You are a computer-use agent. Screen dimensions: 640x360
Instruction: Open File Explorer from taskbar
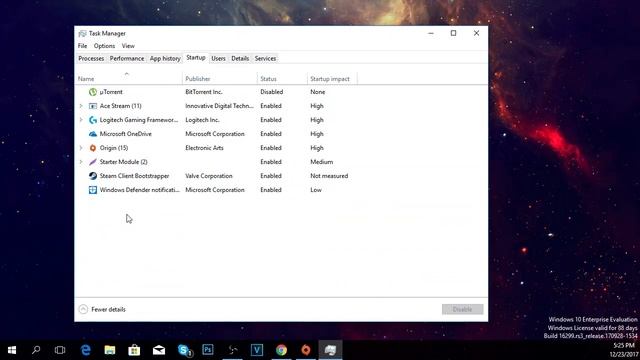(110, 350)
